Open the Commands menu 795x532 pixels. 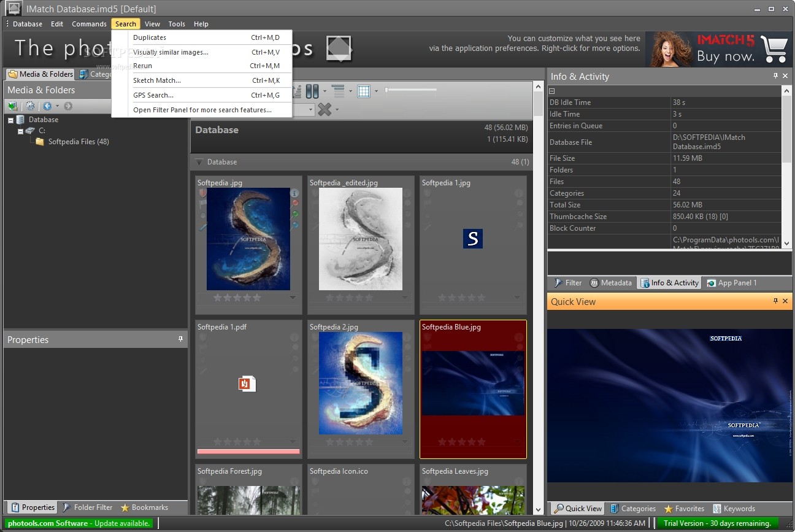[x=89, y=24]
